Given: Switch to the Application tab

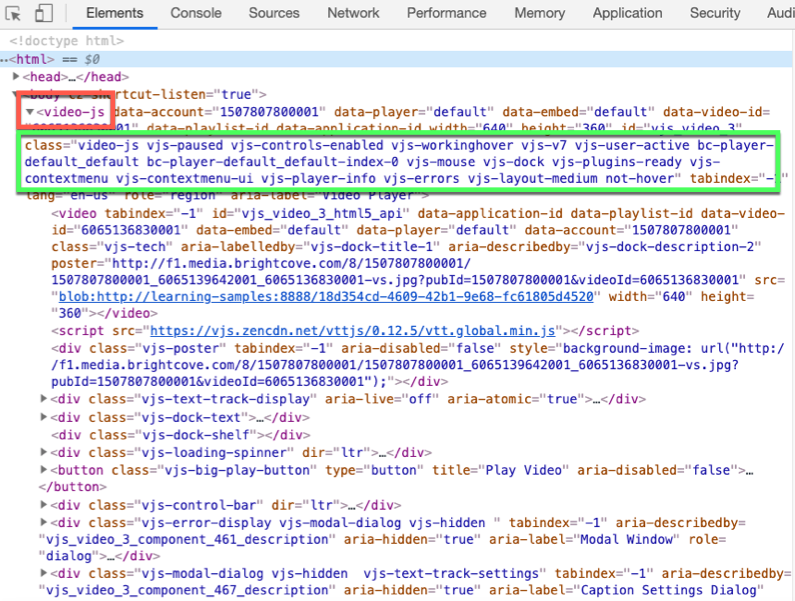Looking at the screenshot, I should coord(627,13).
